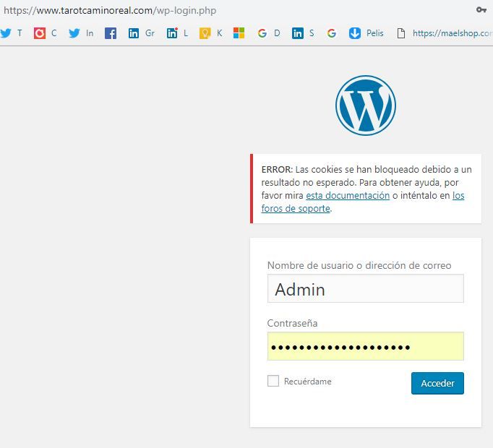Click the 'ERROR:' text in notice
493x448 pixels.
coord(277,170)
